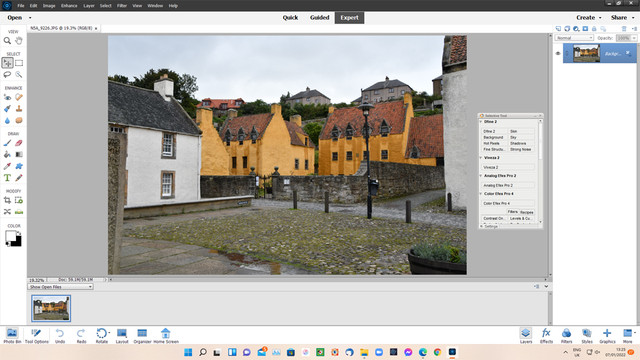Click Rotate button

(x=102, y=336)
